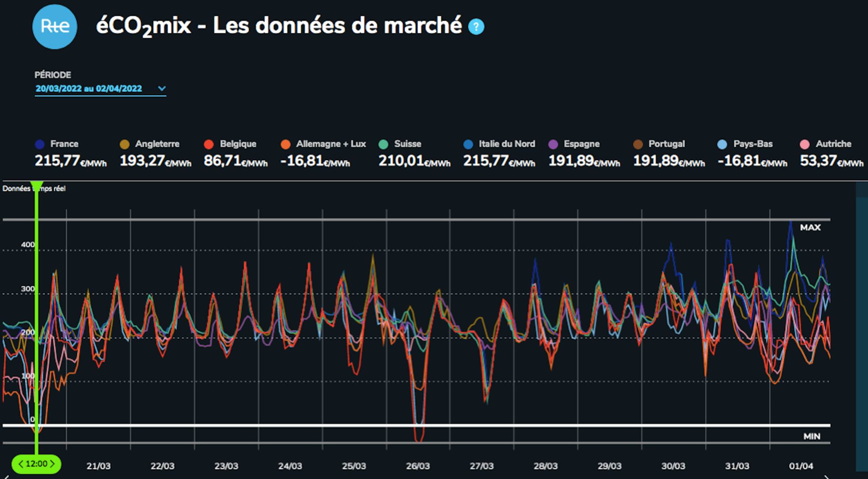
Task: Toggle Italie du Nord legend marker
Action: click(468, 144)
